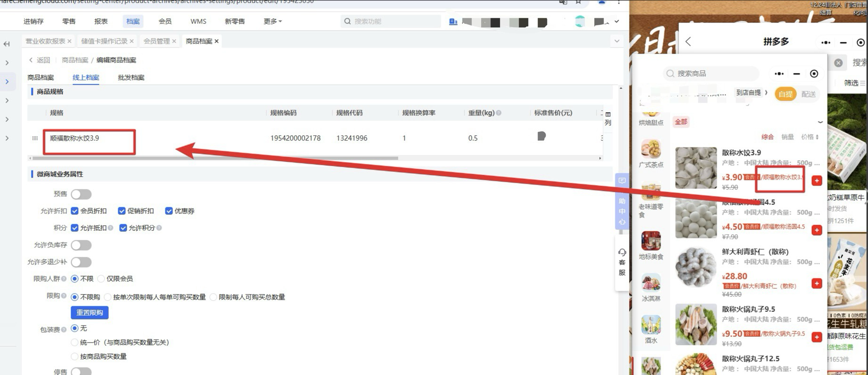The height and width of the screenshot is (375, 868).
Task: Toggle the 预售 switch
Action: [x=81, y=194]
